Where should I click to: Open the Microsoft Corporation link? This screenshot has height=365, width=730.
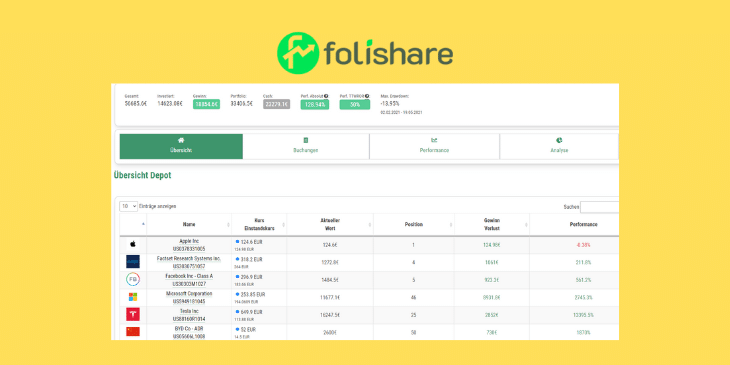[189, 294]
